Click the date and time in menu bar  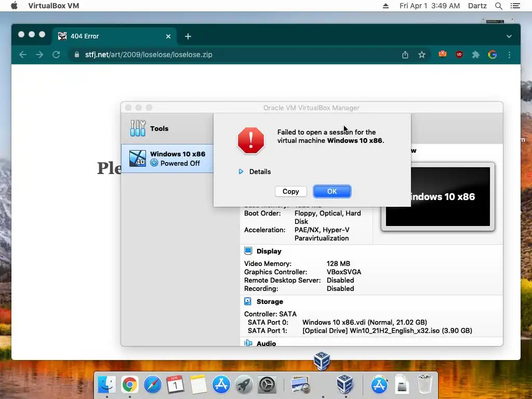click(430, 6)
